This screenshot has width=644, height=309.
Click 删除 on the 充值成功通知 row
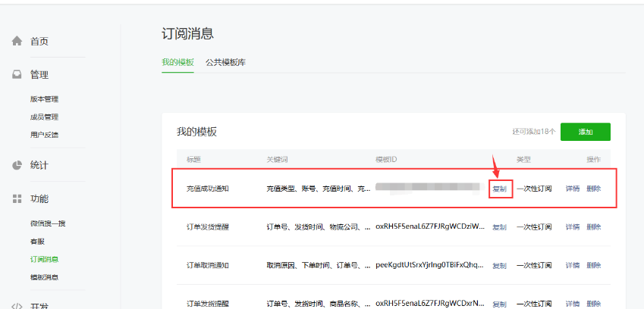pos(593,189)
